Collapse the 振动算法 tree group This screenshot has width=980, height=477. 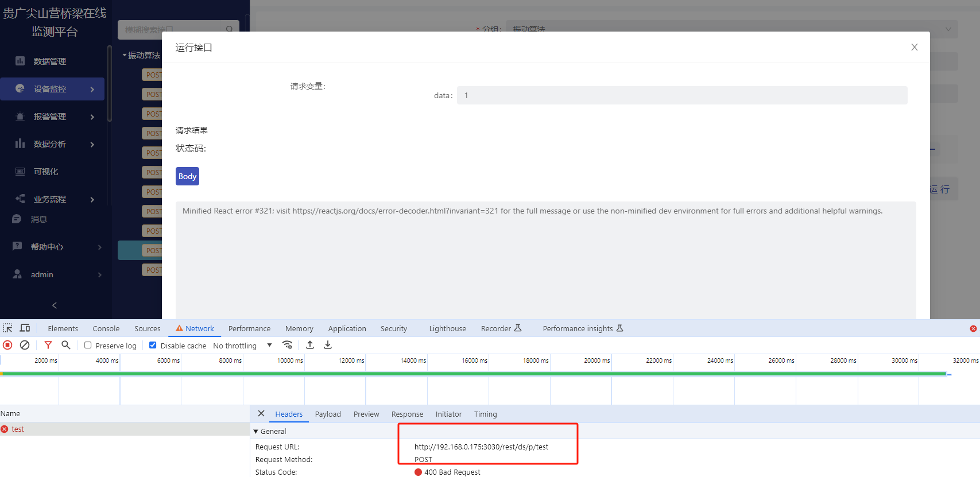(125, 55)
